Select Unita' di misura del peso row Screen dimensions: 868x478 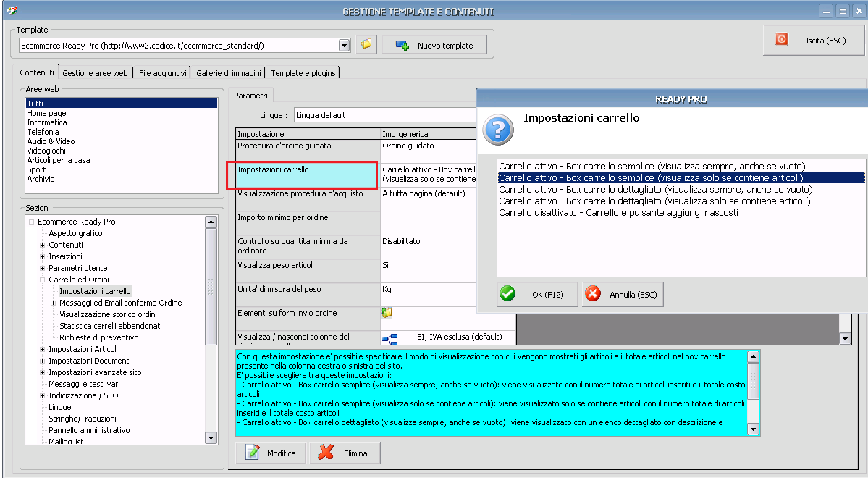pyautogui.click(x=356, y=294)
